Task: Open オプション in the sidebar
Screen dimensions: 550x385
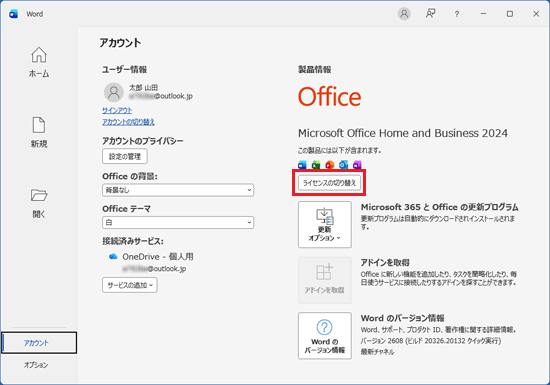Action: 36,365
